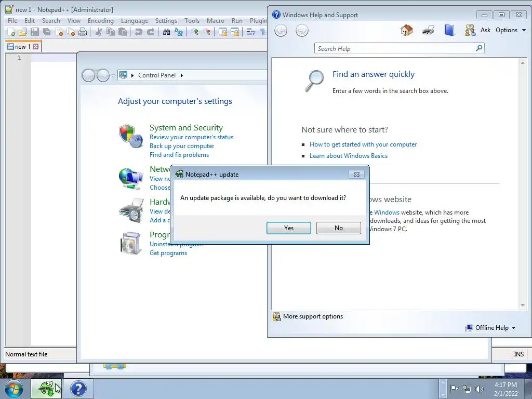Click the Print icon in Help and Support
532x399 pixels.
(428, 30)
